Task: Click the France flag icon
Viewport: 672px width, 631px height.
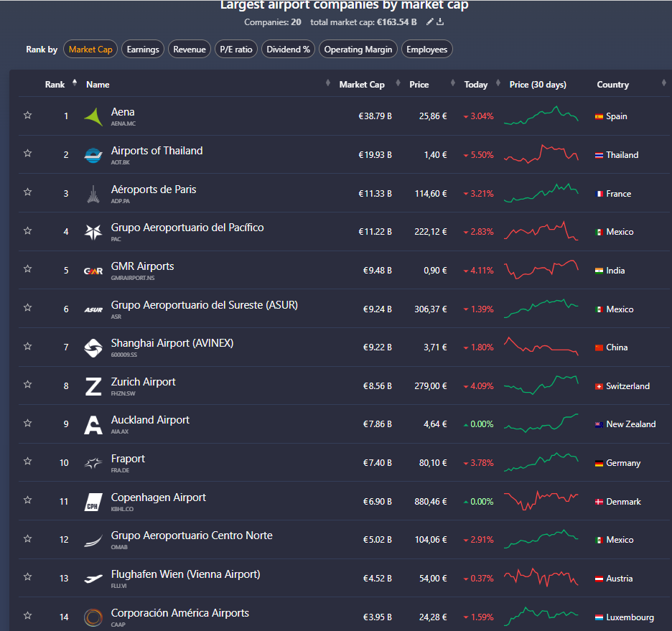Action: tap(599, 194)
